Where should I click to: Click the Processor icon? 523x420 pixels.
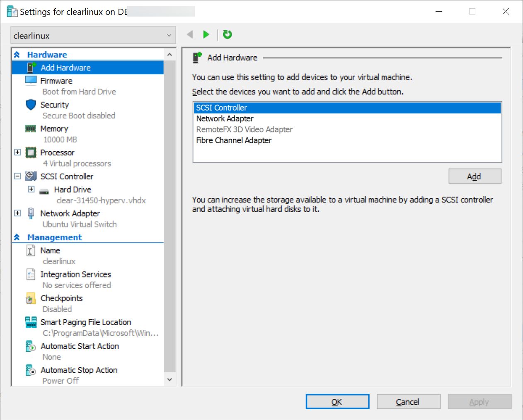pyautogui.click(x=31, y=152)
